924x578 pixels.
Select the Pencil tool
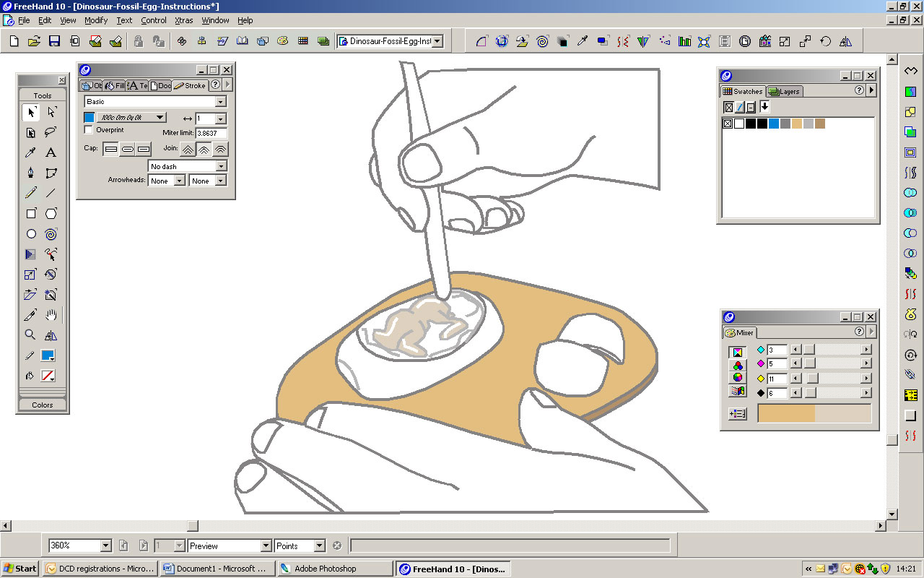pos(31,193)
